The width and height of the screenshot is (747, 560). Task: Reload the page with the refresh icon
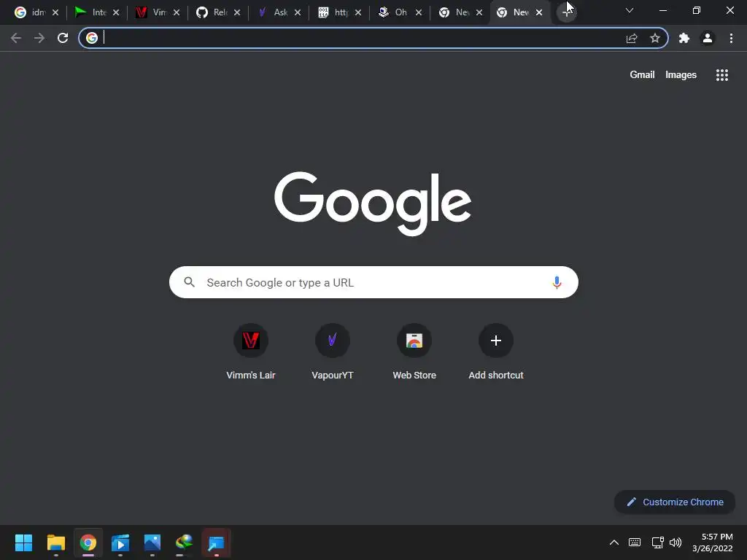click(x=63, y=38)
